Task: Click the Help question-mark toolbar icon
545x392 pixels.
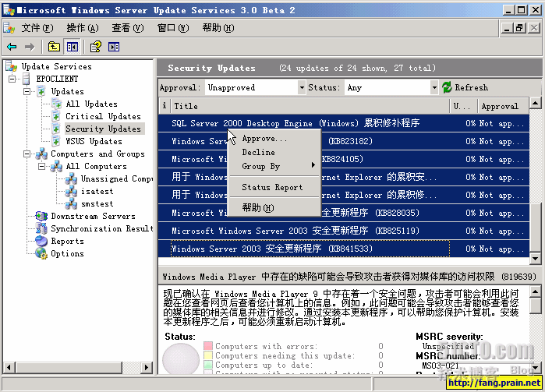Action: tap(96, 47)
